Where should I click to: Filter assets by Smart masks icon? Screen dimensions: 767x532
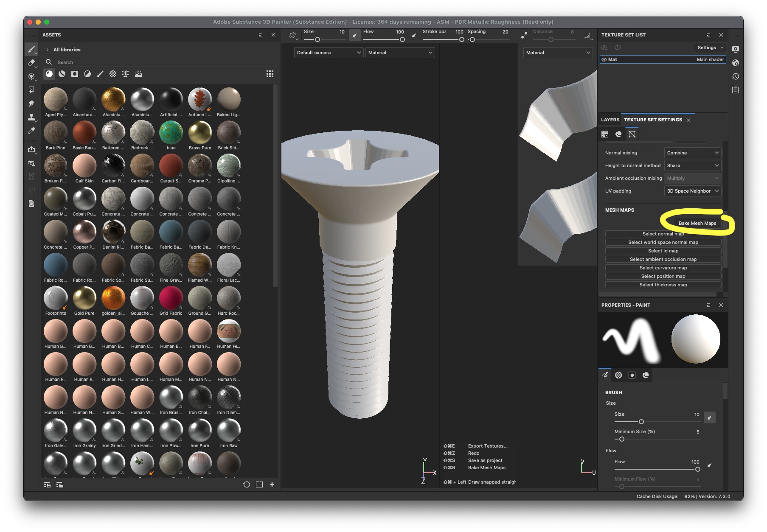pyautogui.click(x=75, y=74)
